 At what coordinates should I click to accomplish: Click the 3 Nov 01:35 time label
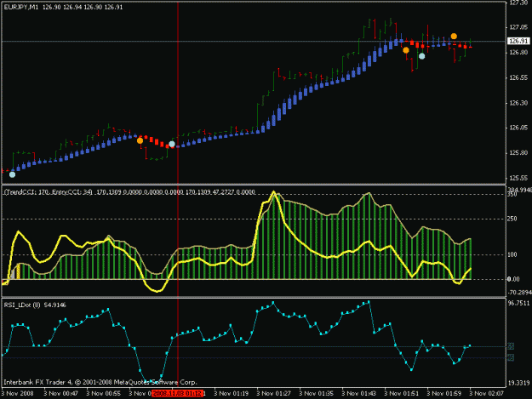316,394
